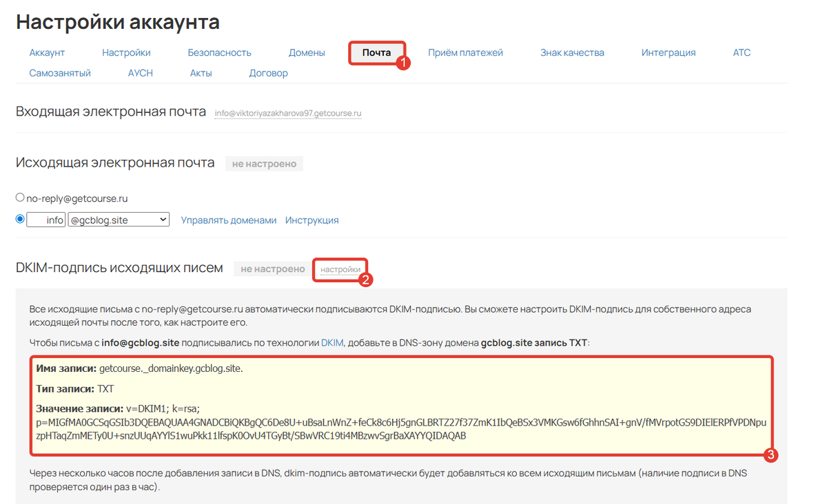
Task: Click the info email input field
Action: click(45, 219)
